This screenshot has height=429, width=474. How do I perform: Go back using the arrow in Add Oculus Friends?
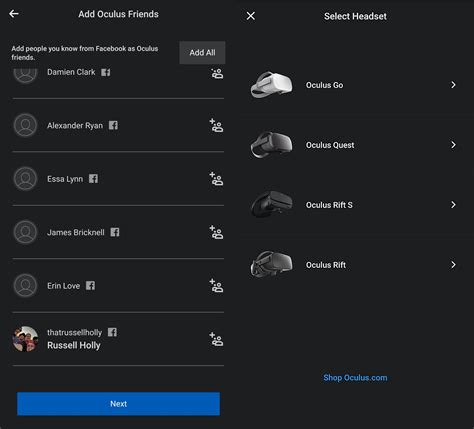tap(14, 14)
